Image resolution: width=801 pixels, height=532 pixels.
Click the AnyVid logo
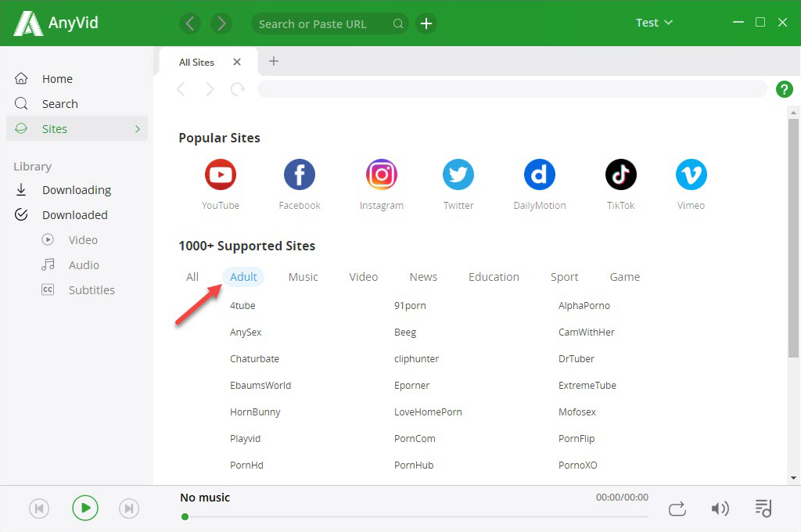[x=56, y=23]
